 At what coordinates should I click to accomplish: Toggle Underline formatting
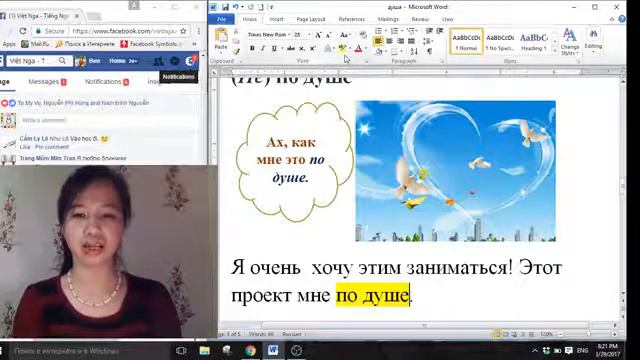click(274, 49)
